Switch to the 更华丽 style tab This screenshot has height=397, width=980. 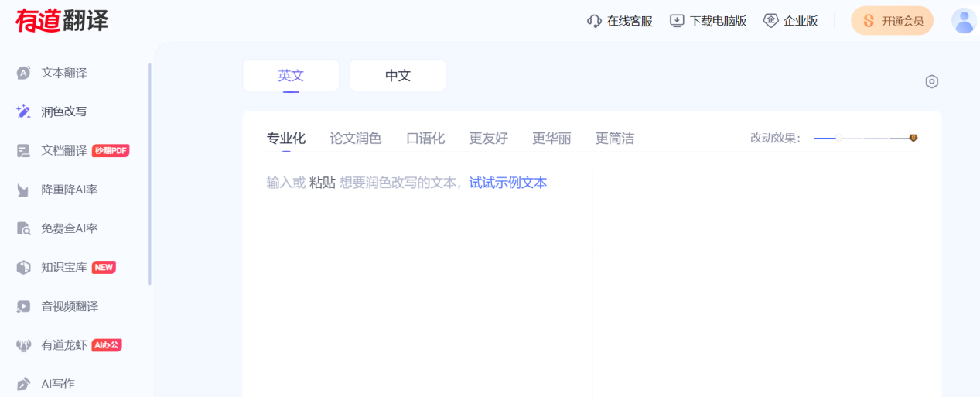[x=551, y=139]
